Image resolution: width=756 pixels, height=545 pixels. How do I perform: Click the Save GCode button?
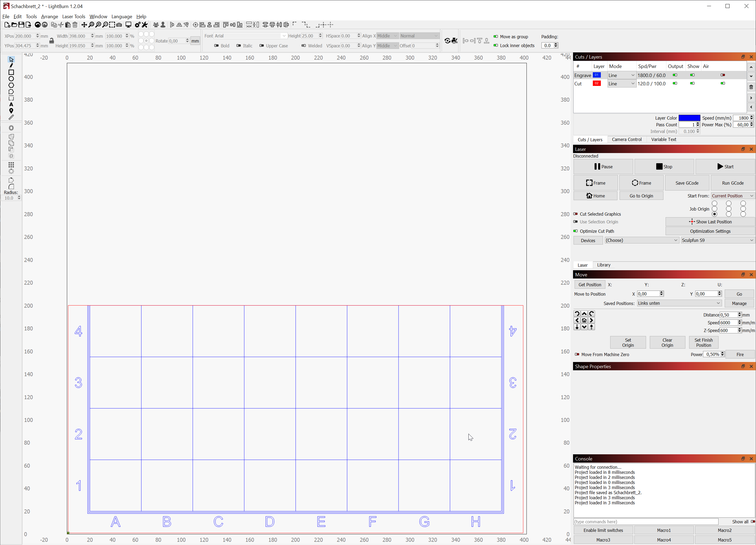pos(687,183)
